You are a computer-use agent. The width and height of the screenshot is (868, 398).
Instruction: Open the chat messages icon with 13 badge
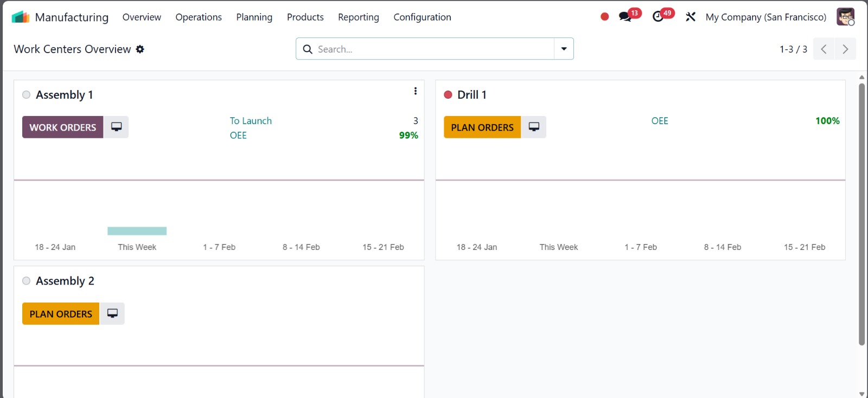[x=626, y=17]
